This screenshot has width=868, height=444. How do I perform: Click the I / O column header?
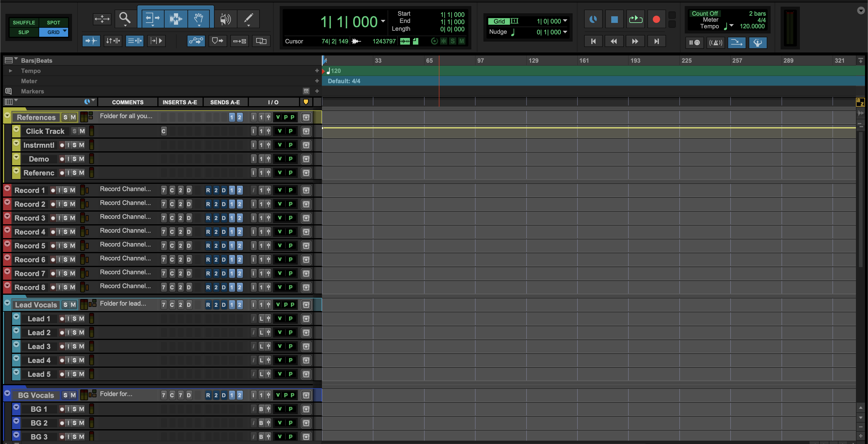pos(273,102)
